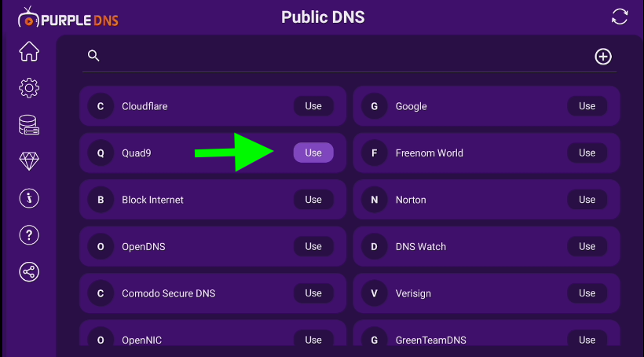Screen dimensions: 644x357
Task: Open the premium diamond icon
Action: (29, 161)
